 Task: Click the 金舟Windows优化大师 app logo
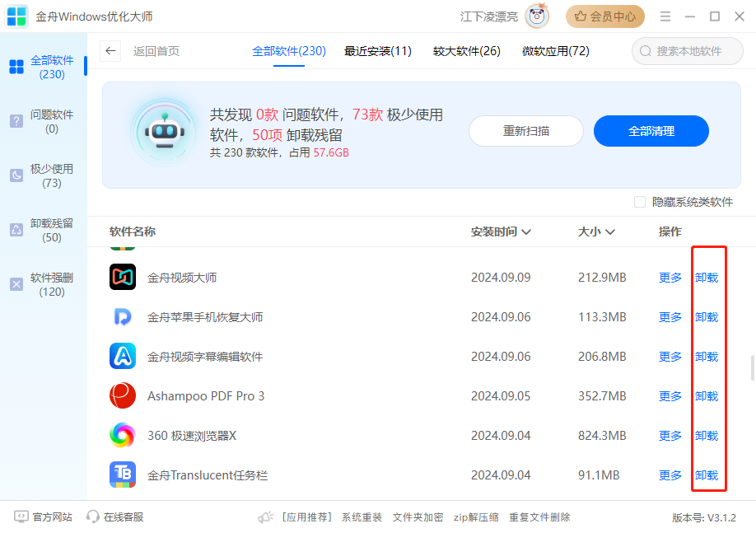pos(16,16)
